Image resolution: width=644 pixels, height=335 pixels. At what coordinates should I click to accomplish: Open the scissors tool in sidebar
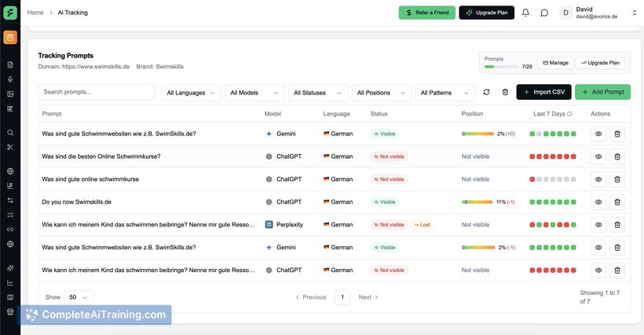click(10, 147)
